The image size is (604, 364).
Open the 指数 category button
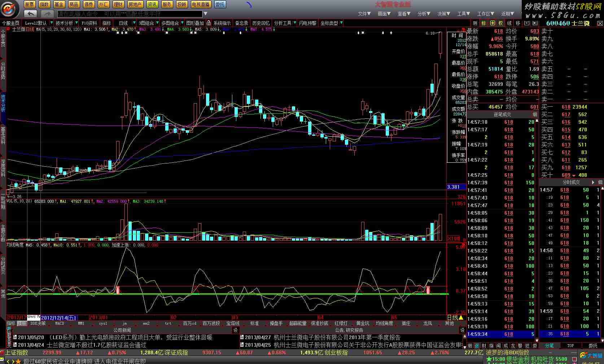(44, 4)
